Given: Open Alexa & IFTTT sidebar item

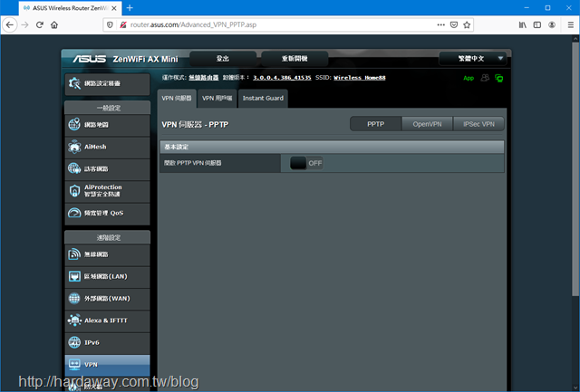Looking at the screenshot, I should tap(107, 320).
